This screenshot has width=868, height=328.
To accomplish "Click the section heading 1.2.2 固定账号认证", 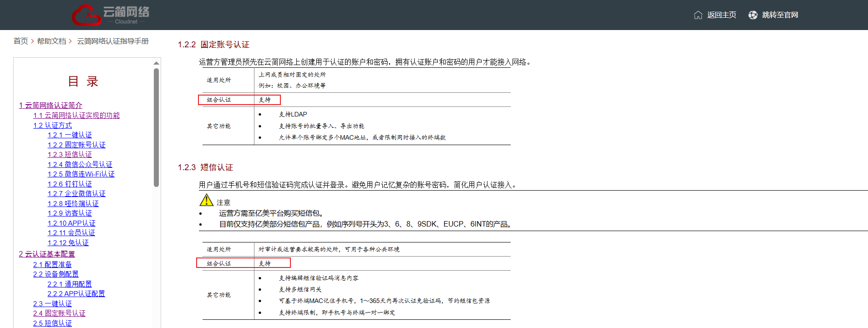I will [213, 45].
